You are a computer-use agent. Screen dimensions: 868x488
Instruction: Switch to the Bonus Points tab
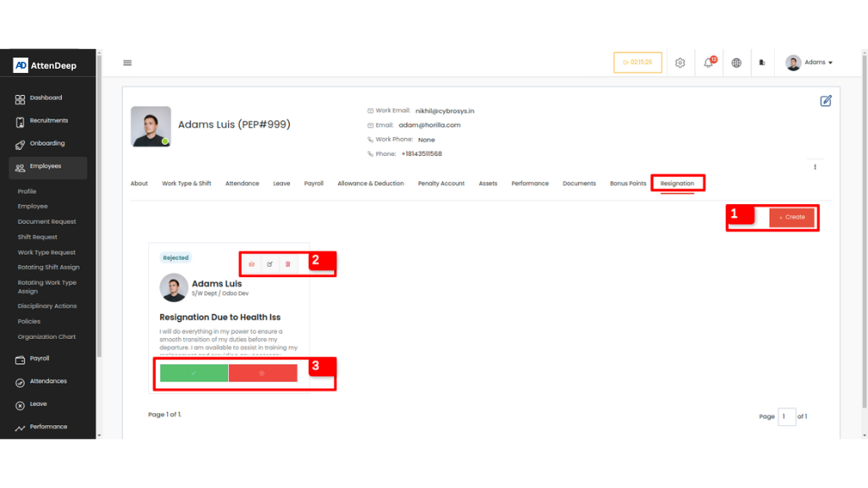point(628,184)
